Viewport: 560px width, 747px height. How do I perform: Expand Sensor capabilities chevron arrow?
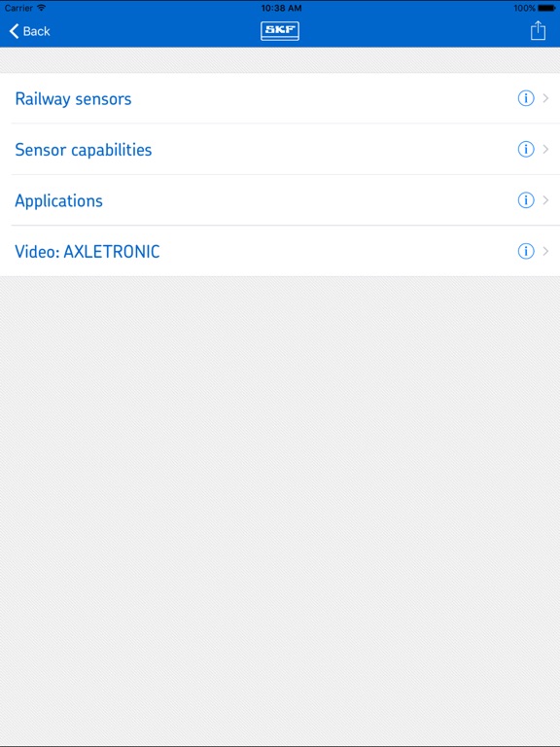545,149
